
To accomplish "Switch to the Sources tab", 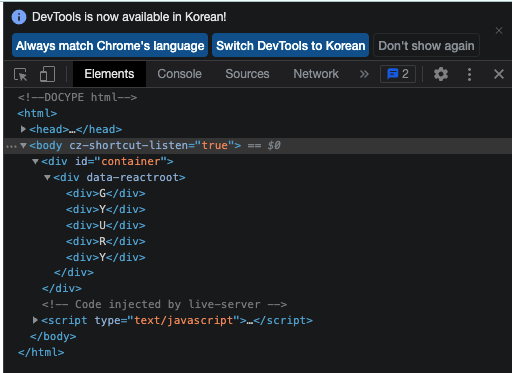I will click(x=247, y=74).
